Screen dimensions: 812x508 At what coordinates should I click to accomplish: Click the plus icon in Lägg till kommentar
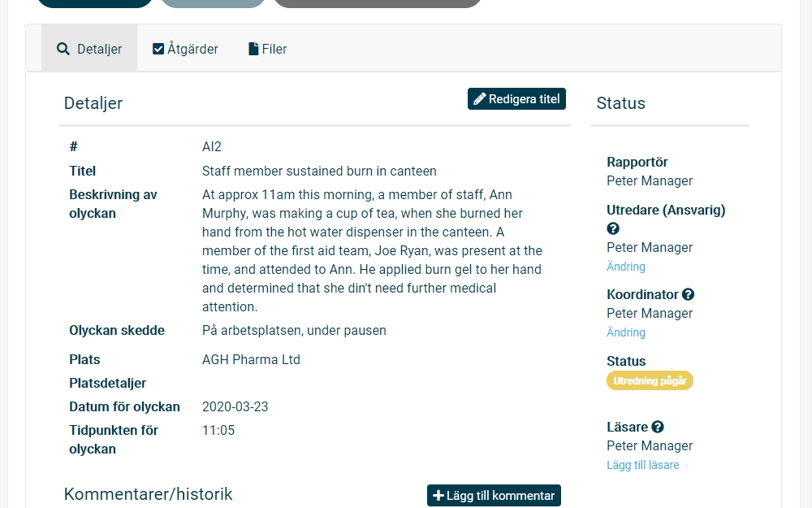[x=438, y=496]
